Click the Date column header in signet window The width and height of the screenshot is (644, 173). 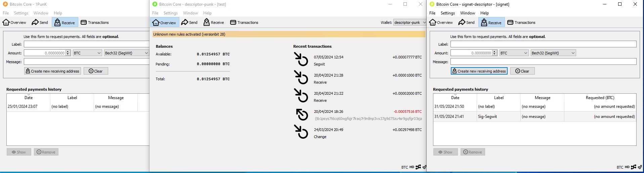click(x=455, y=98)
